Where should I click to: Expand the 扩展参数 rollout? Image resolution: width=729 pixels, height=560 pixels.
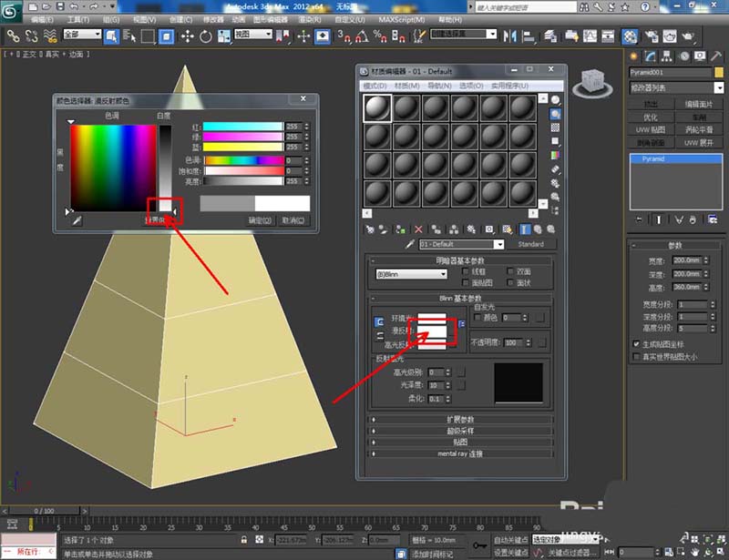460,419
